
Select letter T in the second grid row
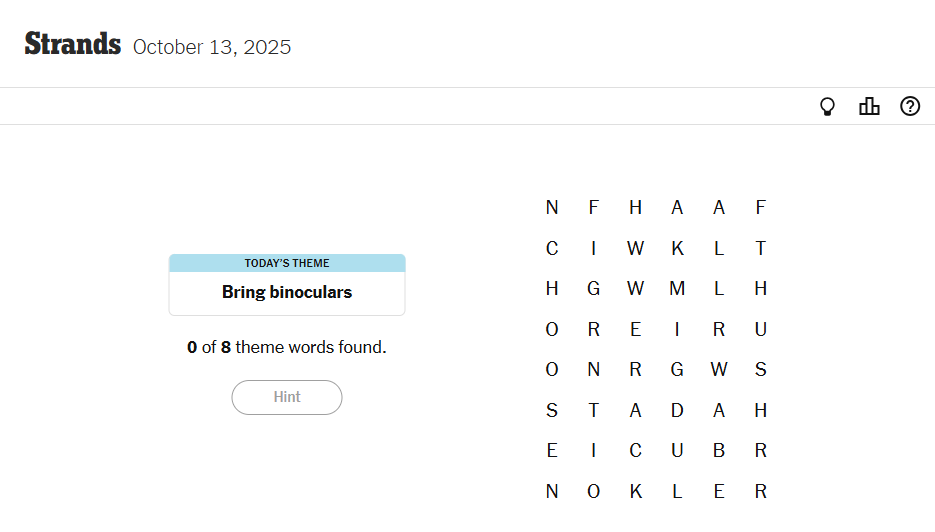(x=760, y=248)
